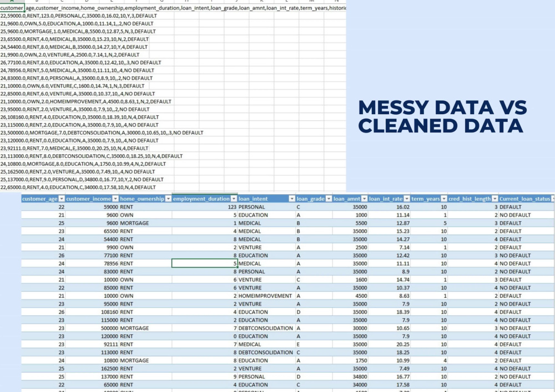Open the employment_duration filter dropdown

tap(234, 198)
